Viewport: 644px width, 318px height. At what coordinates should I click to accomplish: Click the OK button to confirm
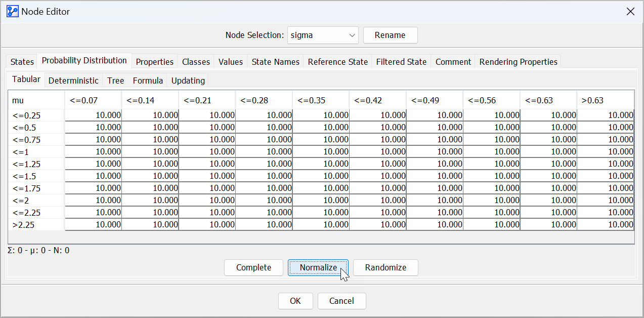point(295,301)
